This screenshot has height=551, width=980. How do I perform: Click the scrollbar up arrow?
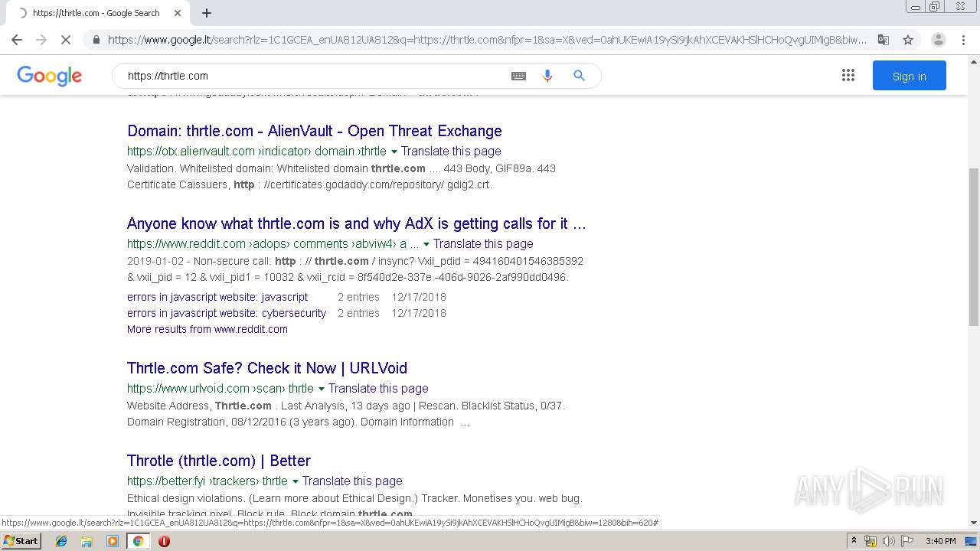974,60
